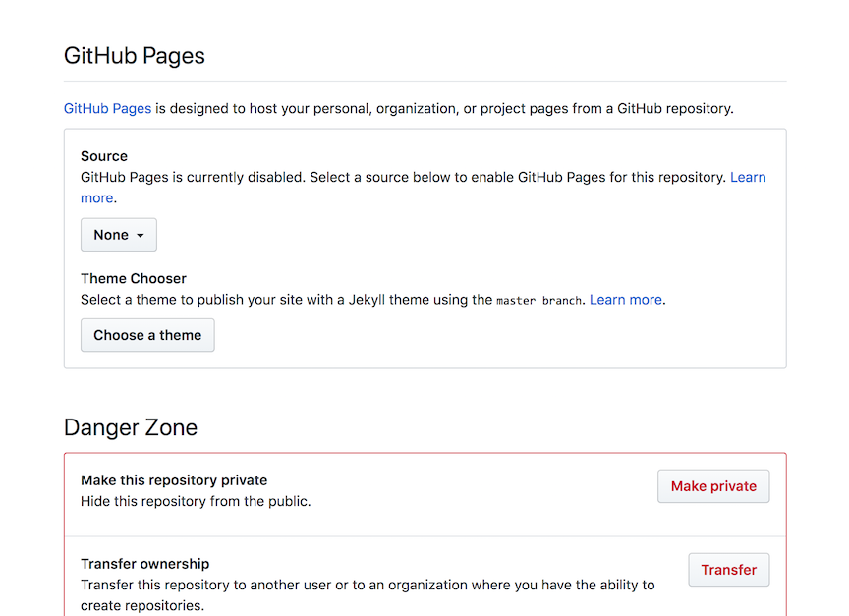The width and height of the screenshot is (849, 616).
Task: Follow Learn more link in Source section
Action: coord(747,178)
